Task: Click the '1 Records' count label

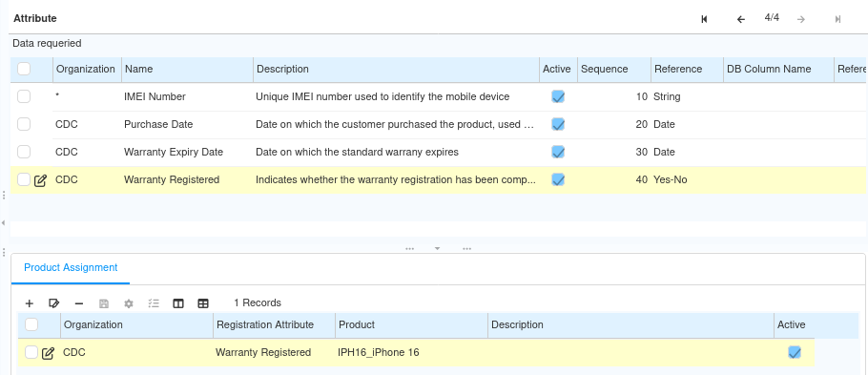Action: coord(258,303)
